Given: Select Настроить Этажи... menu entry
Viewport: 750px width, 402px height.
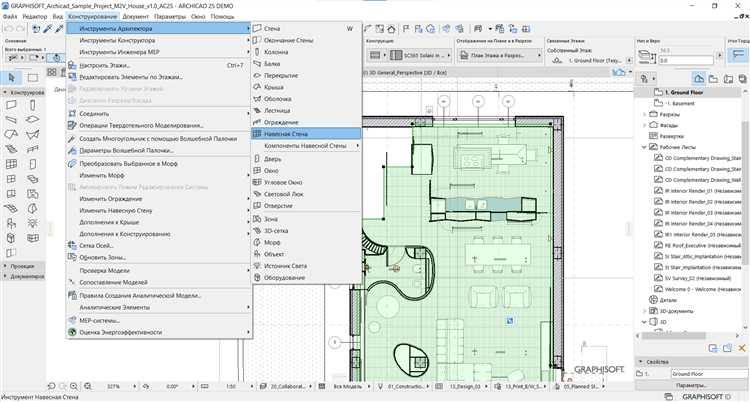Looking at the screenshot, I should tap(158, 65).
